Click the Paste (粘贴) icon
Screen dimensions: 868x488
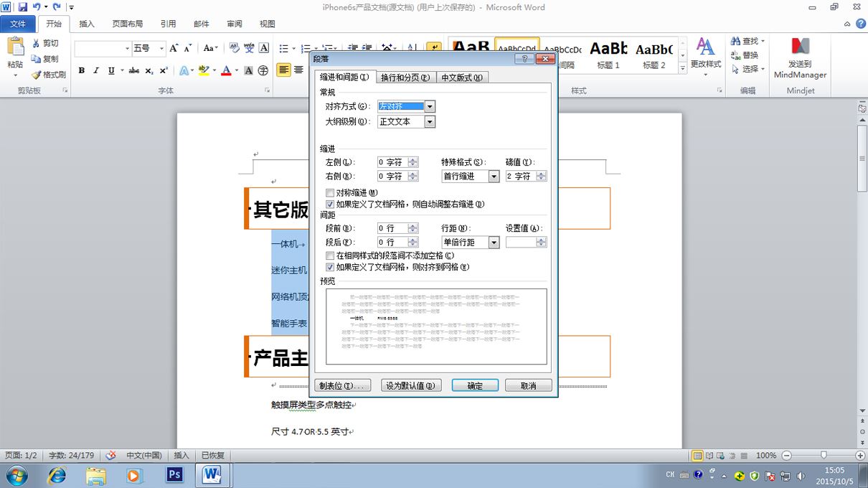pos(15,47)
